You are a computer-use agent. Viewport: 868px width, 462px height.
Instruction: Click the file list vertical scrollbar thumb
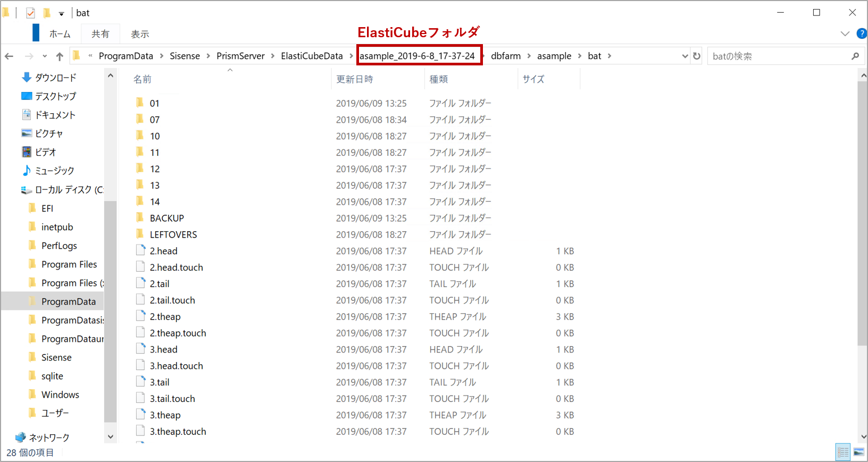[863, 213]
